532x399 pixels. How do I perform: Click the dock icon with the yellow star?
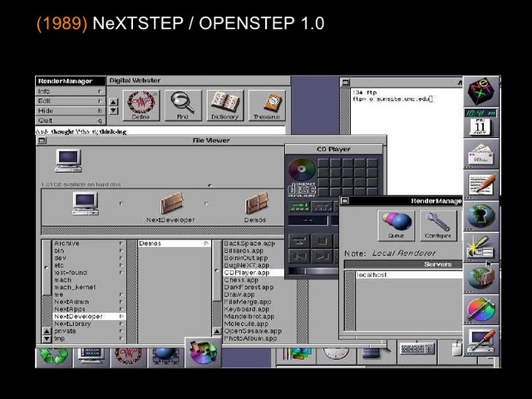click(481, 248)
